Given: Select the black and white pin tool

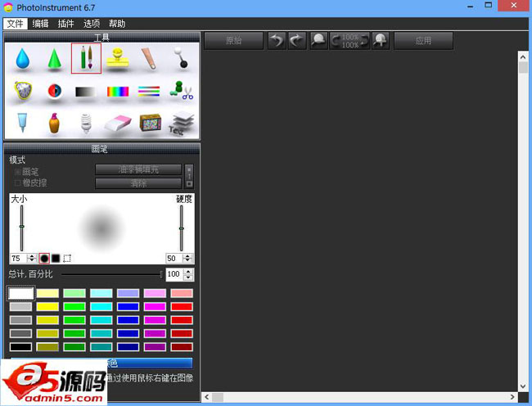Looking at the screenshot, I should click(x=181, y=57).
